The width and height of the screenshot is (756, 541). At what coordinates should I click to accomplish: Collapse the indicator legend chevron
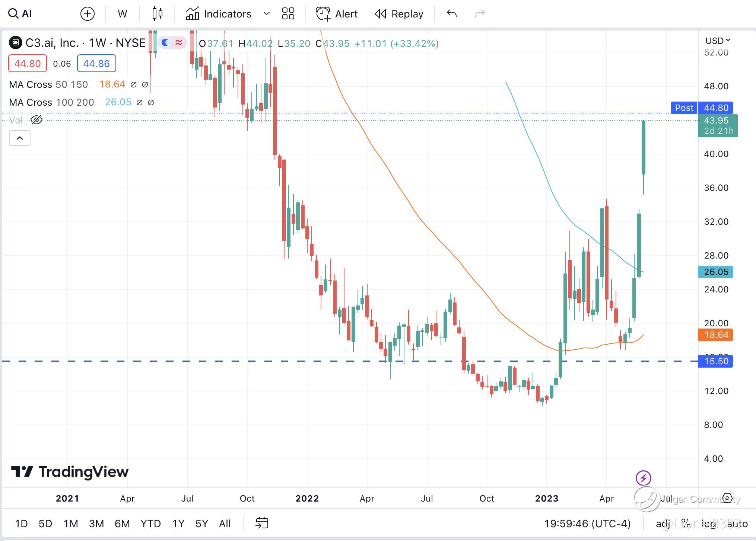[20, 138]
